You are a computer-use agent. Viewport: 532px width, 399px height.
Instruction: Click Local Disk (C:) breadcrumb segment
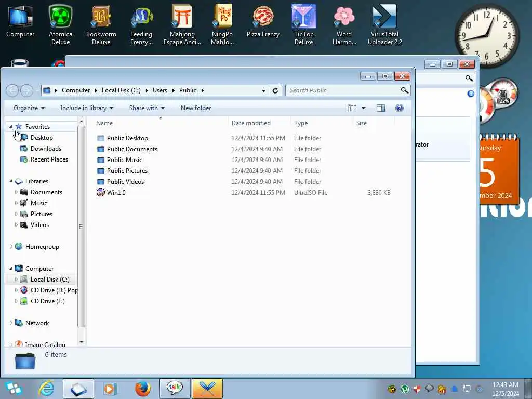point(121,90)
